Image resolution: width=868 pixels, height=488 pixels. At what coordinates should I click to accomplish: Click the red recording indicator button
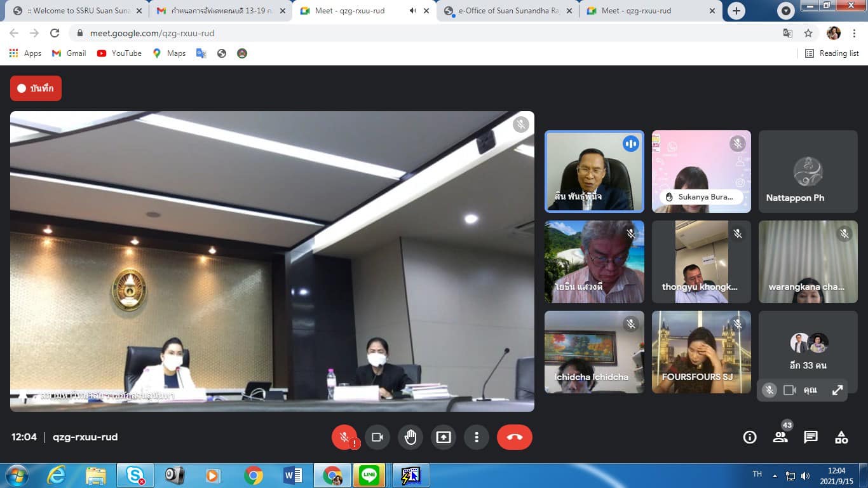[x=36, y=88]
